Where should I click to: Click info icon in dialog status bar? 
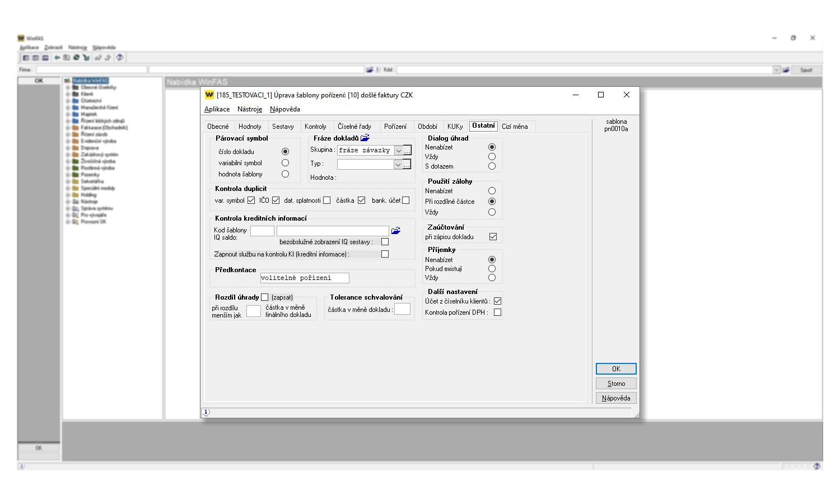(x=206, y=412)
